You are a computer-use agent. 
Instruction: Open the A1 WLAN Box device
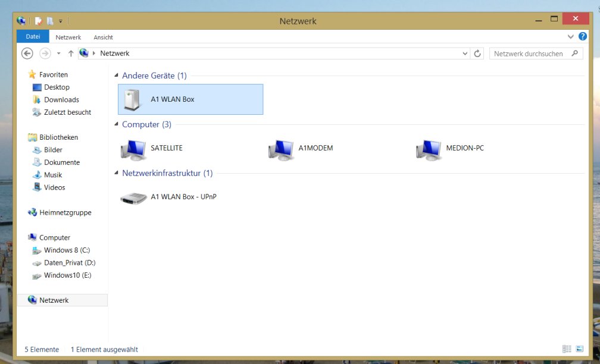pos(190,99)
